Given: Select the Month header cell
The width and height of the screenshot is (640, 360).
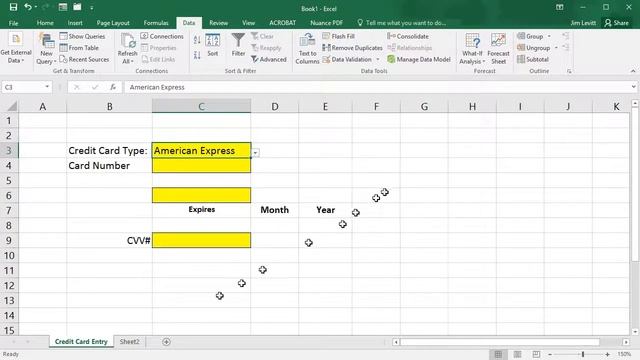Looking at the screenshot, I should pos(275,210).
